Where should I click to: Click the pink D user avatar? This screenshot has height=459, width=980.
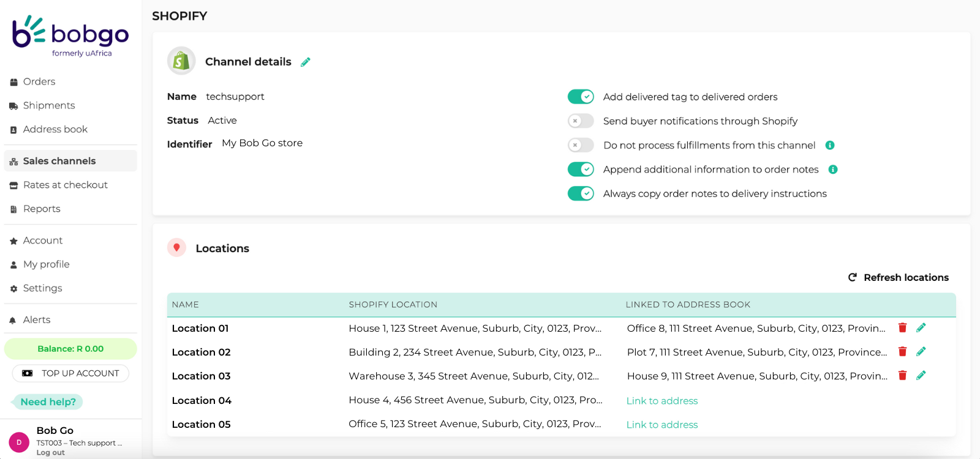coord(19,442)
